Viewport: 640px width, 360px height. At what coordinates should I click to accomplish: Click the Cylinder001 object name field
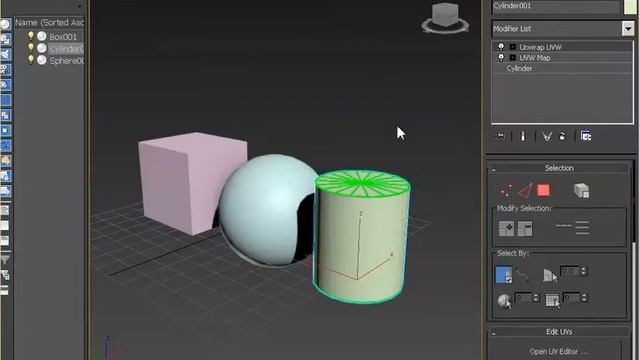click(556, 6)
